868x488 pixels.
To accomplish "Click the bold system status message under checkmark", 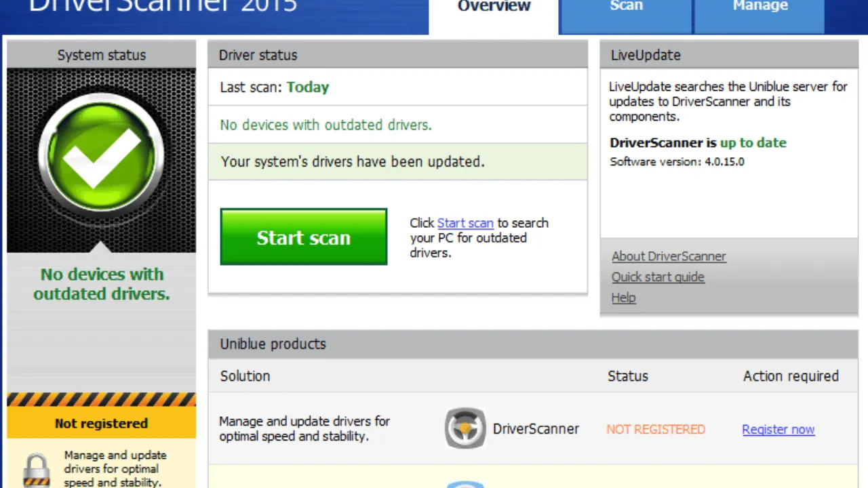I will 102,284.
